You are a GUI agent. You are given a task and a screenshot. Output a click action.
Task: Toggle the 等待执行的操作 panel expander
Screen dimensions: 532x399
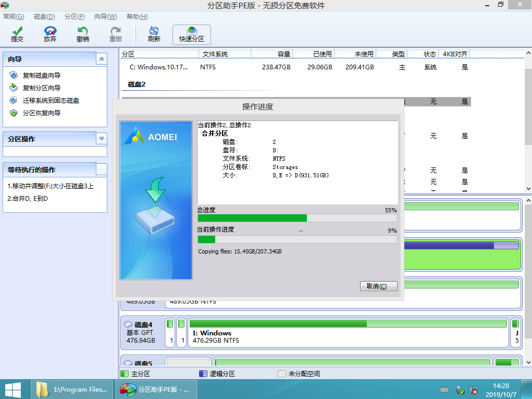click(x=102, y=169)
